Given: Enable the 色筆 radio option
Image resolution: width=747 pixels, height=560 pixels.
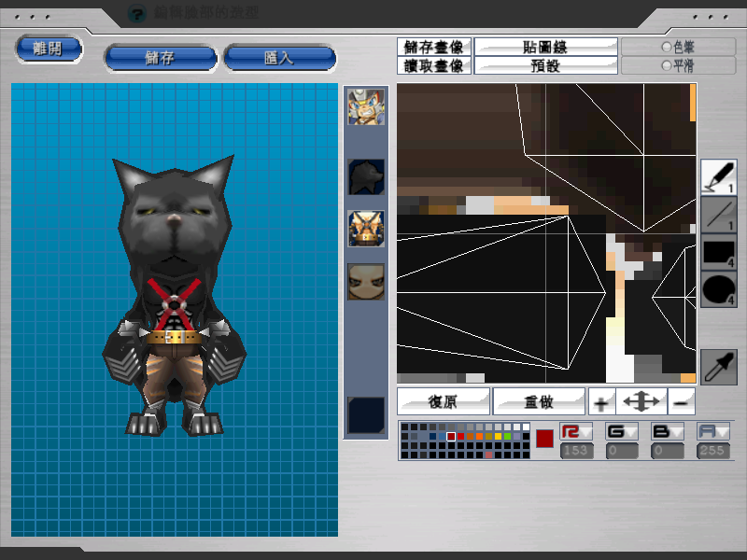Looking at the screenshot, I should (x=666, y=46).
